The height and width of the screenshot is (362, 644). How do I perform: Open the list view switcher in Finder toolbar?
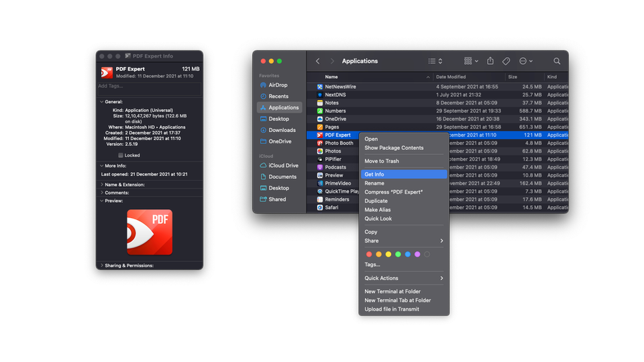(x=435, y=61)
